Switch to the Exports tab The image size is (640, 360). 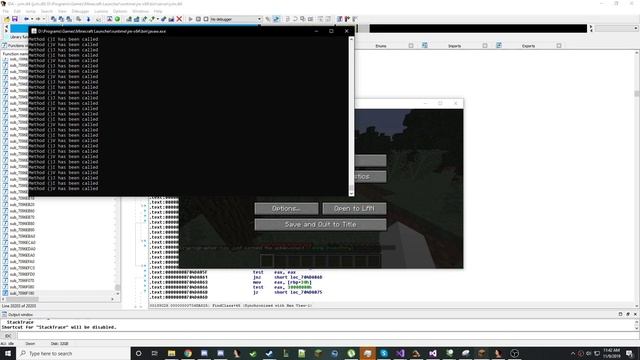click(528, 46)
